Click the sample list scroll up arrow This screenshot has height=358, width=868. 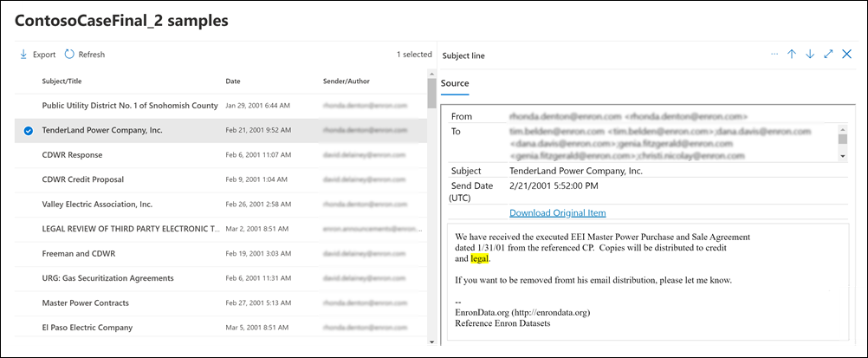coord(431,73)
